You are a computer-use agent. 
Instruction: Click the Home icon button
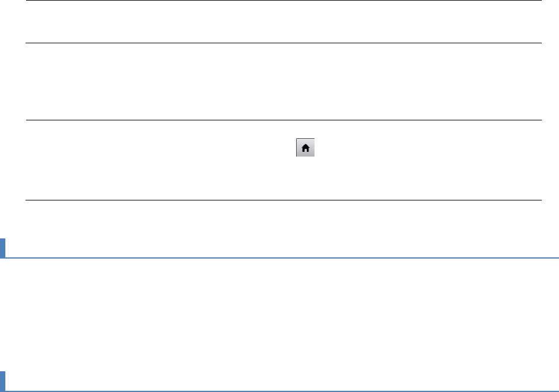305,149
